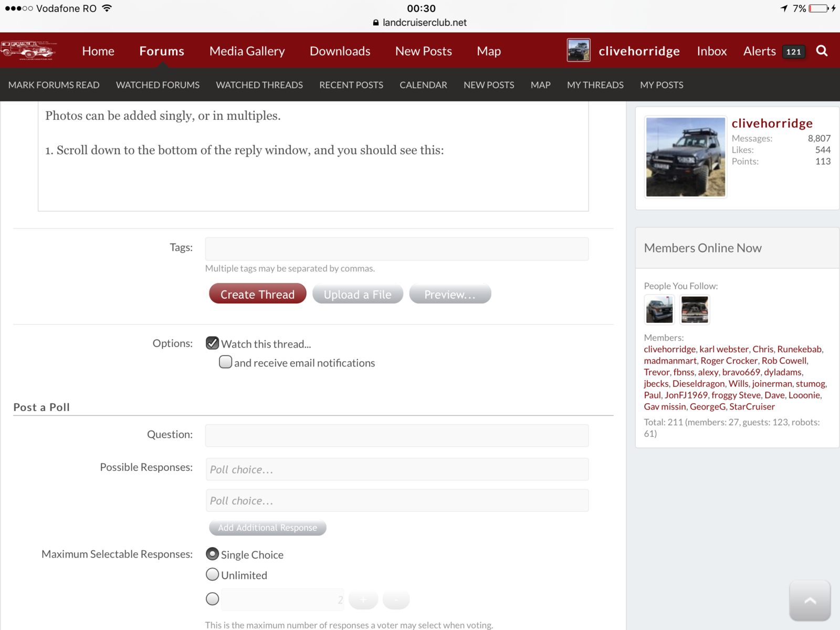Open NEW POSTS in sub-navigation bar
The height and width of the screenshot is (630, 840).
pos(489,85)
